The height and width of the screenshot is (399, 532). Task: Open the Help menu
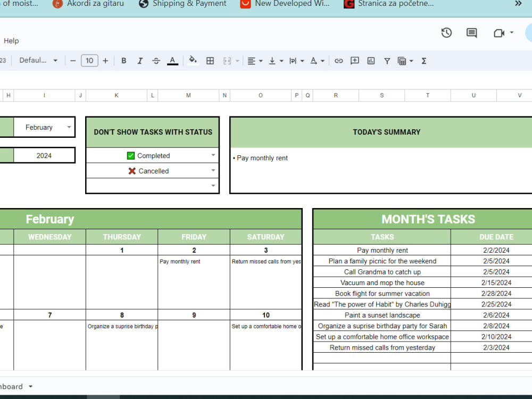(x=11, y=41)
